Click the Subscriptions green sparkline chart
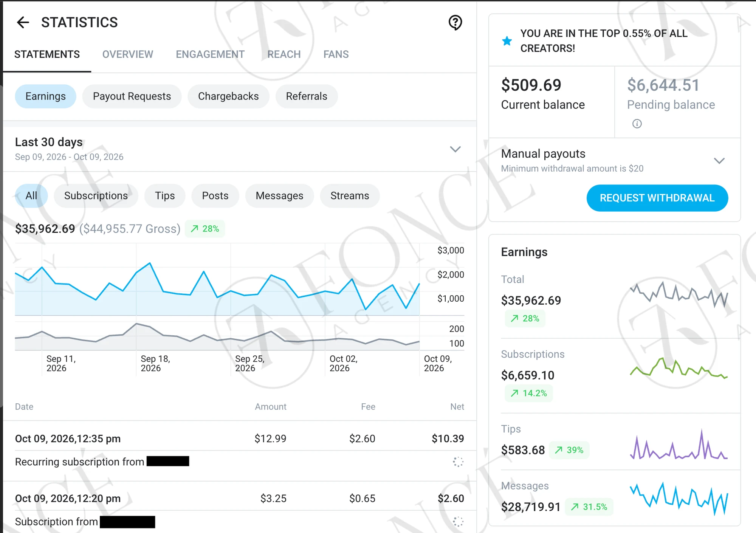The image size is (756, 533). click(x=679, y=368)
